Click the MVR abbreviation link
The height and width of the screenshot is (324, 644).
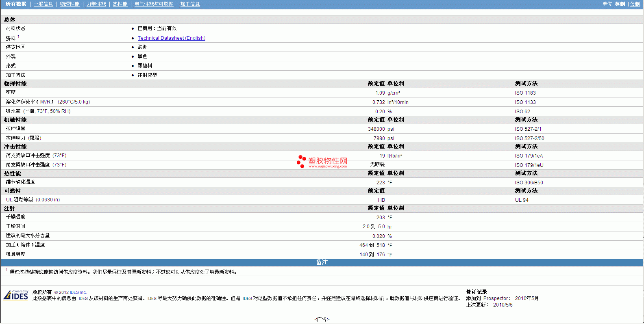[45, 102]
